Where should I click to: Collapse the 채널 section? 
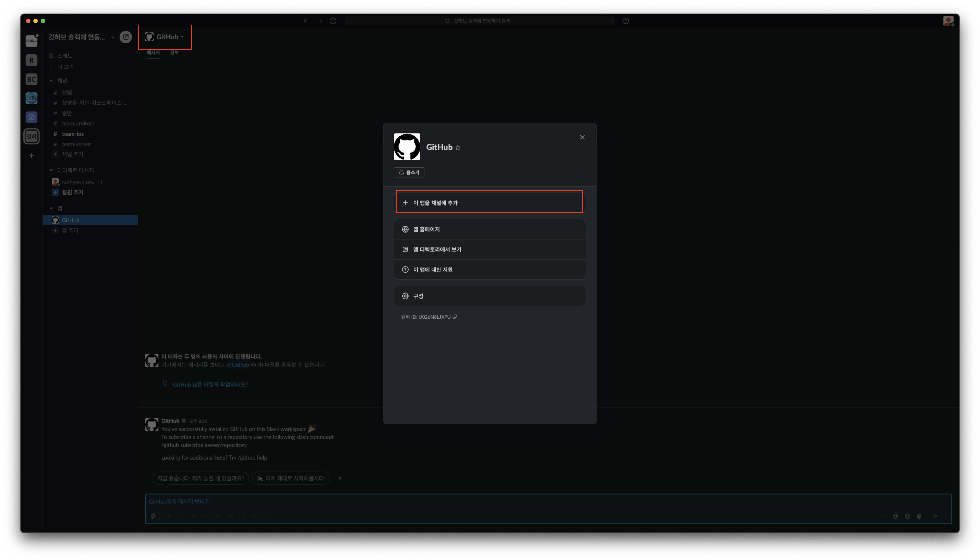(51, 81)
